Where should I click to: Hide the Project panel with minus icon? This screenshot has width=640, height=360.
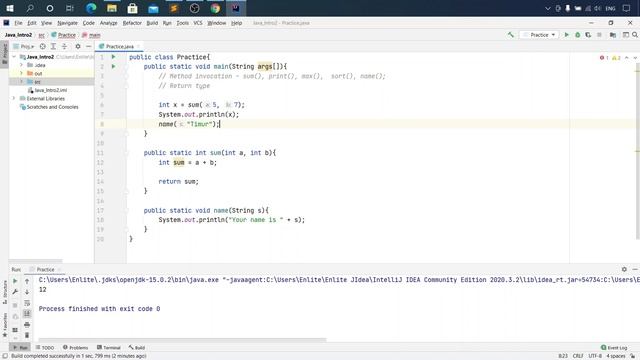click(x=89, y=47)
